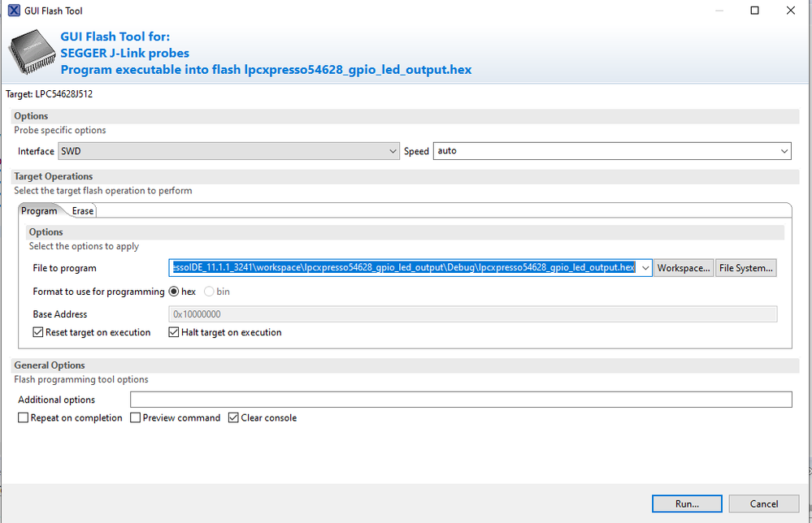Toggle Reset target on execution checkbox
This screenshot has width=812, height=523.
(38, 332)
